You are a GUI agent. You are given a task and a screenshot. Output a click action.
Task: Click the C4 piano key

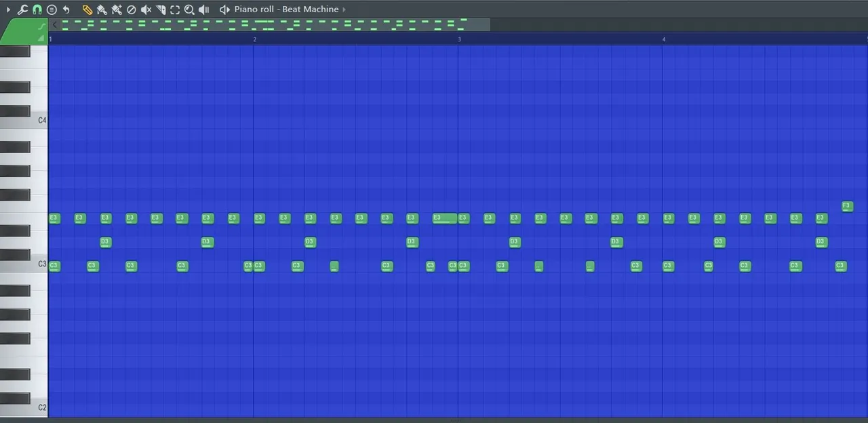pyautogui.click(x=24, y=121)
